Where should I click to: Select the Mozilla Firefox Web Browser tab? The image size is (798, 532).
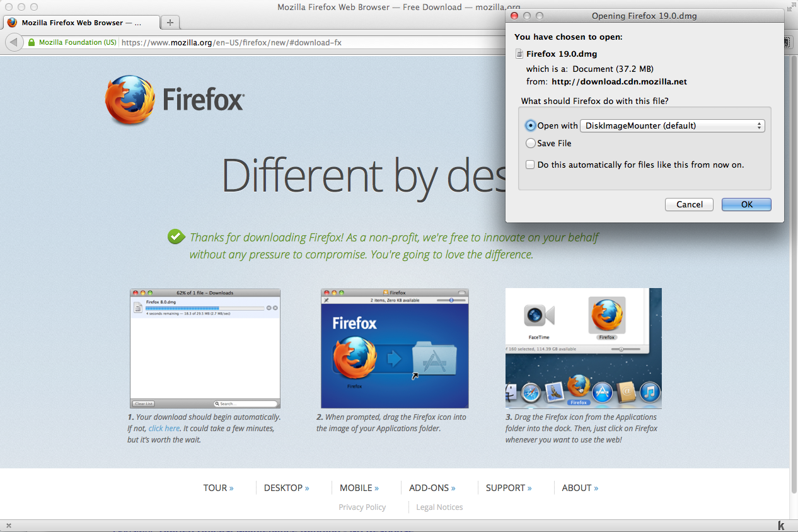pos(80,23)
